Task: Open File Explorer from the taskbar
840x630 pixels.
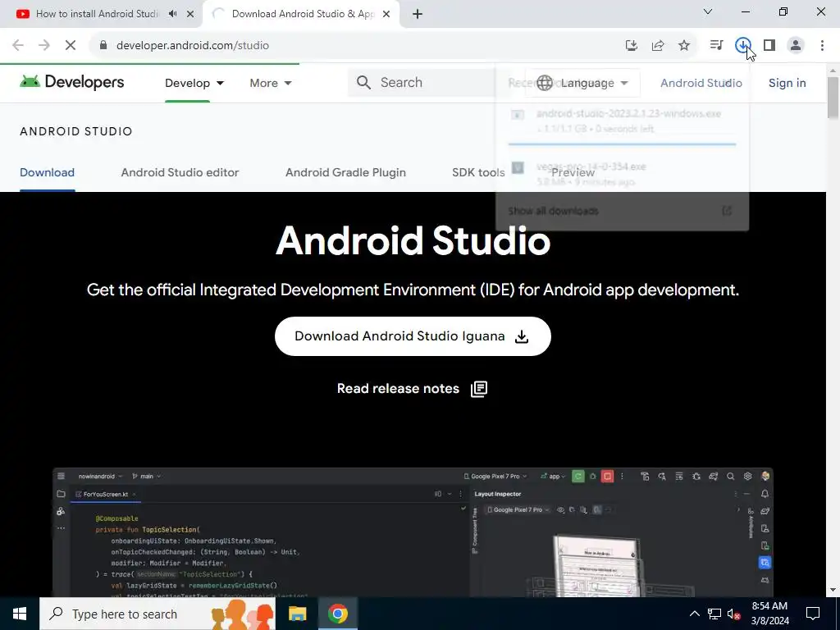Action: (297, 614)
